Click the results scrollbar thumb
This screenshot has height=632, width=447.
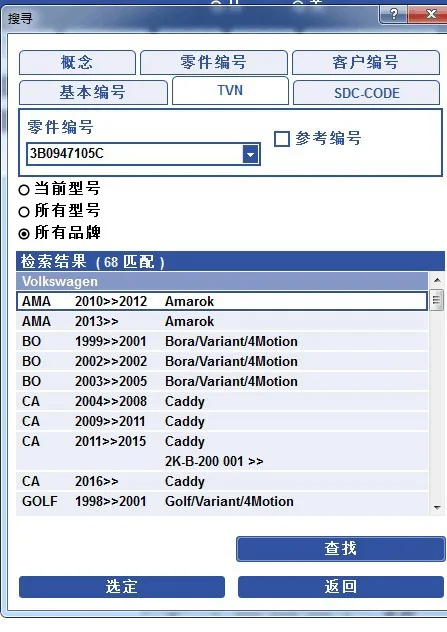[x=437, y=300]
